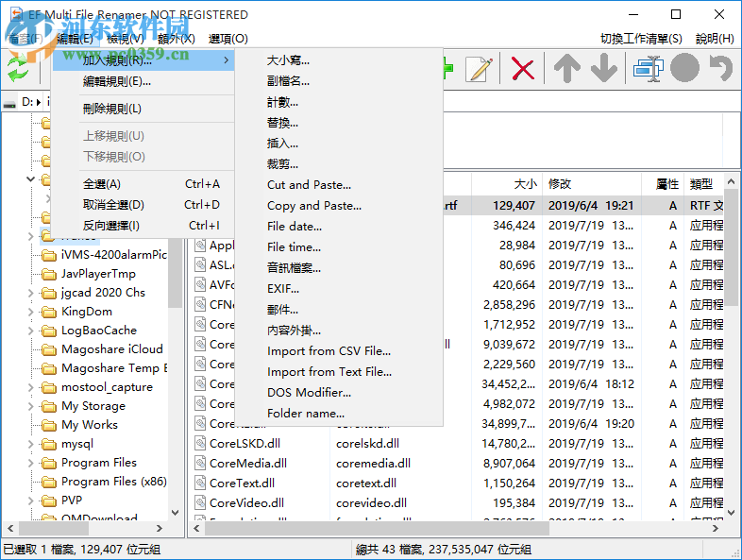Viewport: 742px width, 560px height.
Task: Click the move rule up arrow icon
Action: (x=567, y=69)
